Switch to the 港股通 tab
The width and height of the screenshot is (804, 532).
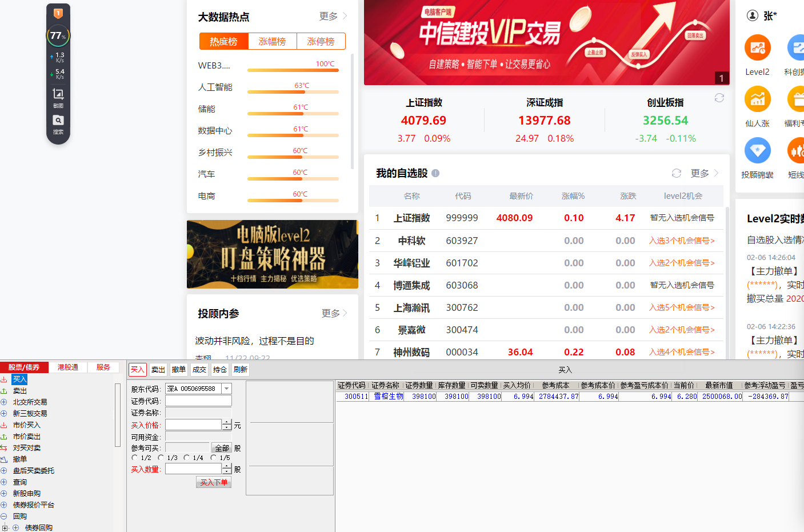(x=68, y=367)
